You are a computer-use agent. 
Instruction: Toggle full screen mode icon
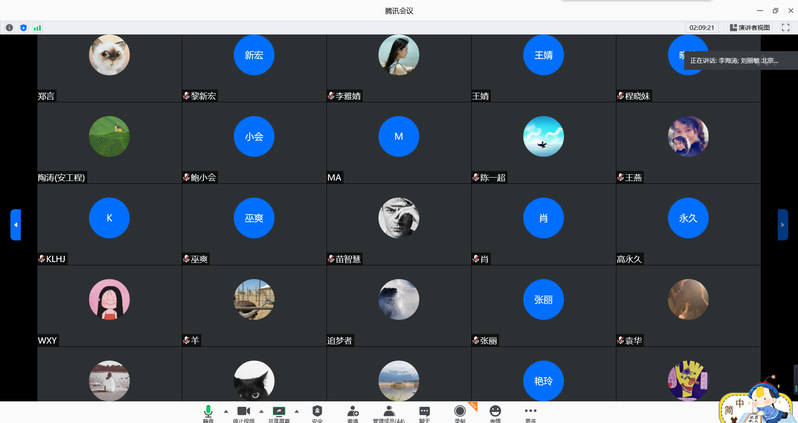[x=785, y=28]
